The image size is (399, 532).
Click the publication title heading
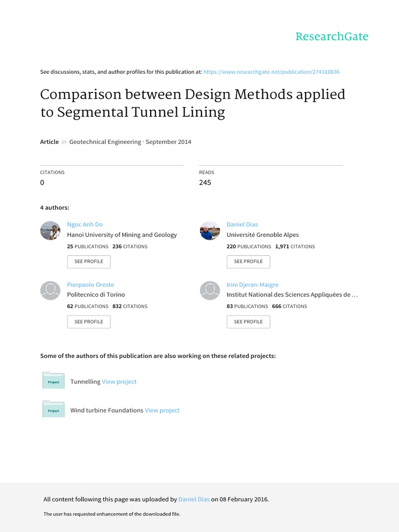click(193, 103)
